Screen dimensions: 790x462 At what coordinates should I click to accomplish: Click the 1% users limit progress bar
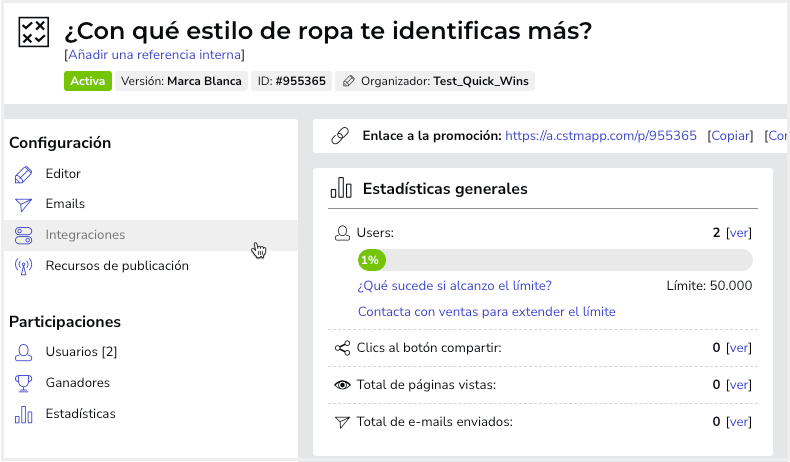coord(555,260)
